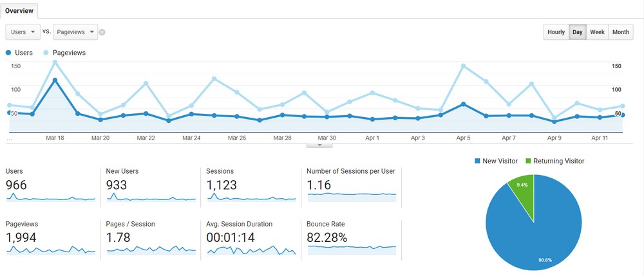The image size is (644, 276).
Task: Click the Number of Sessions per User heading
Action: click(x=351, y=171)
